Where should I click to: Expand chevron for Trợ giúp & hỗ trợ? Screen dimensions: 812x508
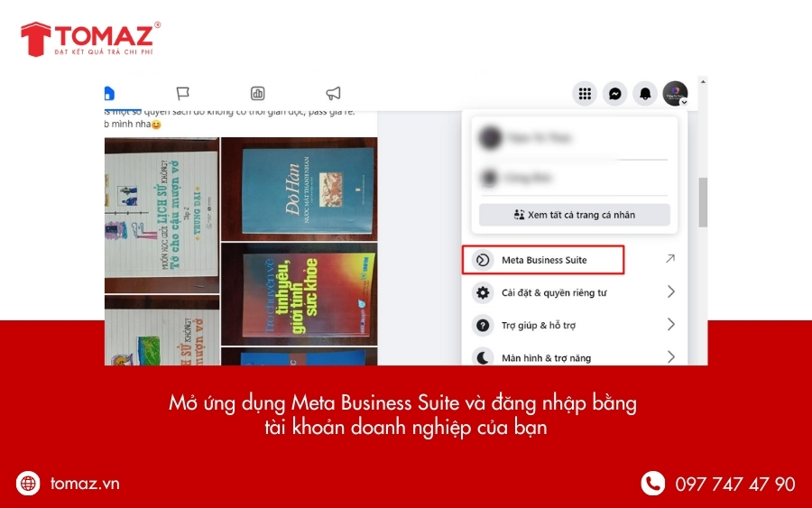click(x=671, y=325)
